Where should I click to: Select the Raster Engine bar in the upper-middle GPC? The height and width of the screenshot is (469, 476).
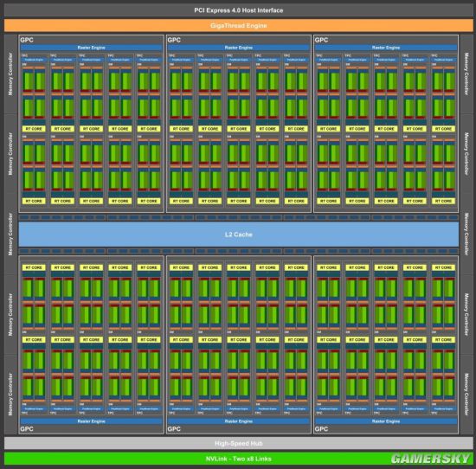click(239, 48)
